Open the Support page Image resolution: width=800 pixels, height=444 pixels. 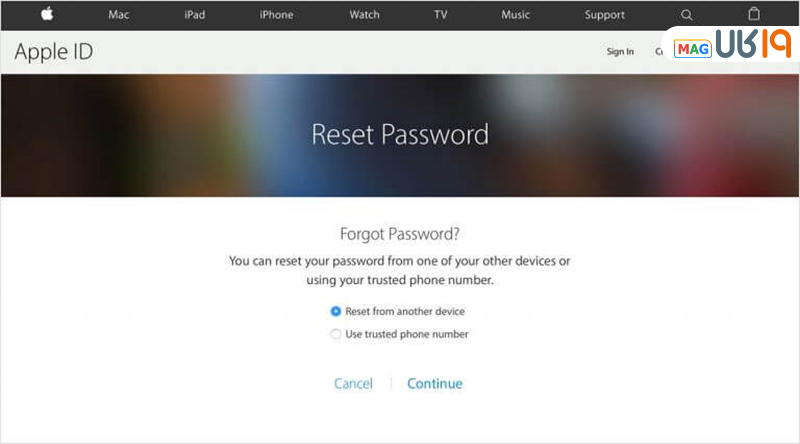click(604, 15)
